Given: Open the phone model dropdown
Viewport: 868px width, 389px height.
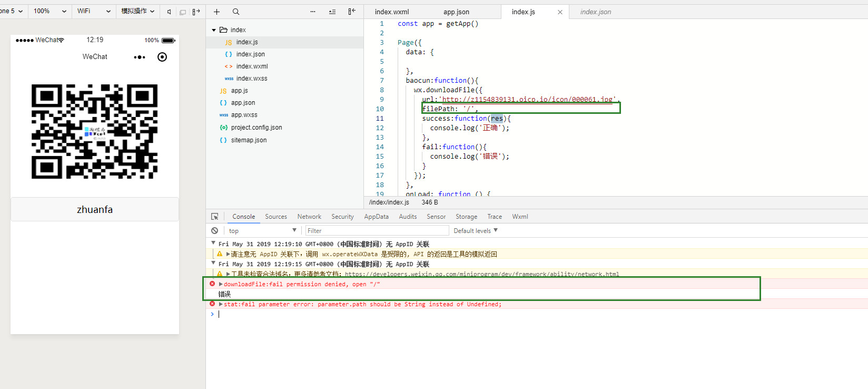Looking at the screenshot, I should (12, 11).
